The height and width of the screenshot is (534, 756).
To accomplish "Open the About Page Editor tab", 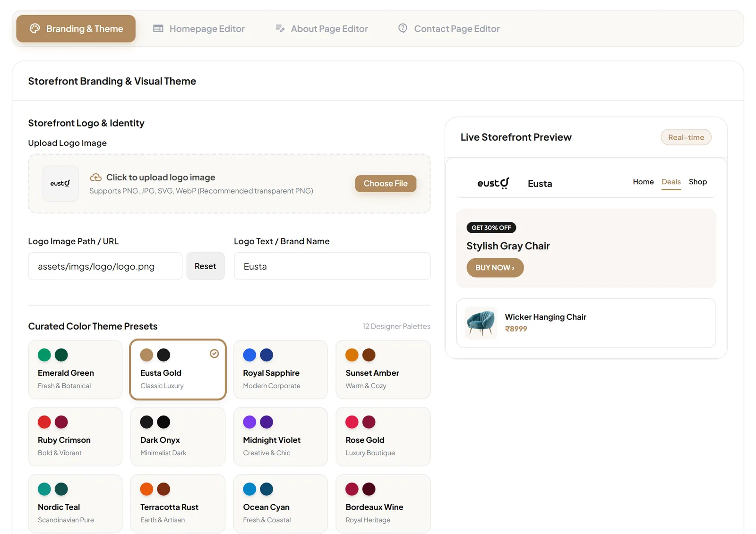I will point(321,29).
